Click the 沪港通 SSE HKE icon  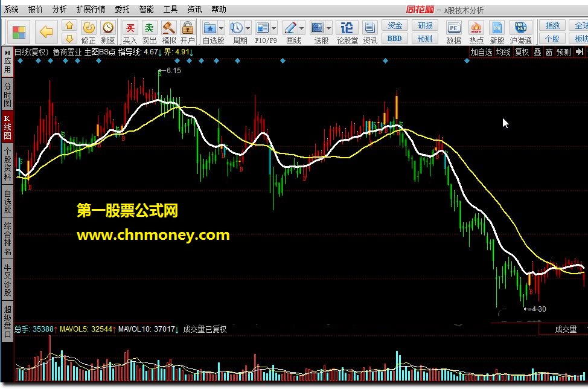[520, 28]
